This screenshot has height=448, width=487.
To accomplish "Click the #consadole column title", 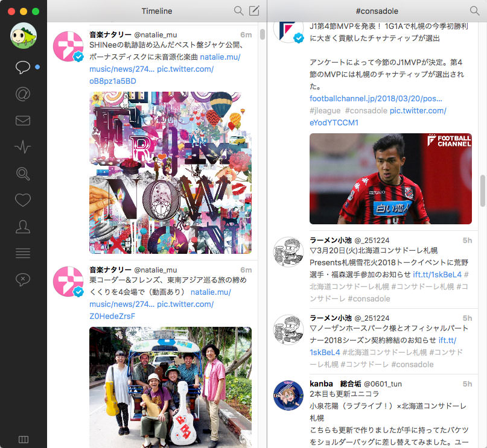I will click(377, 11).
